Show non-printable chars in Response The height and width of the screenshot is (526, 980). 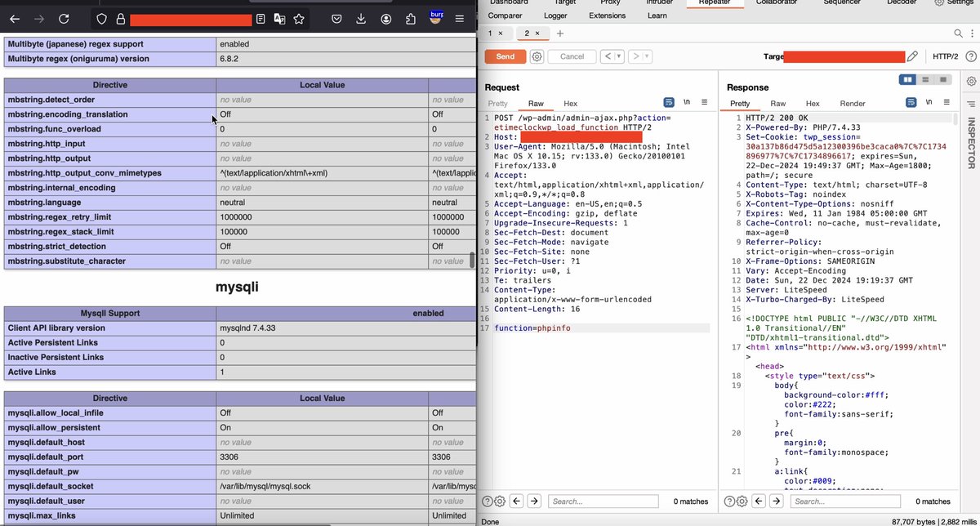[x=929, y=103]
